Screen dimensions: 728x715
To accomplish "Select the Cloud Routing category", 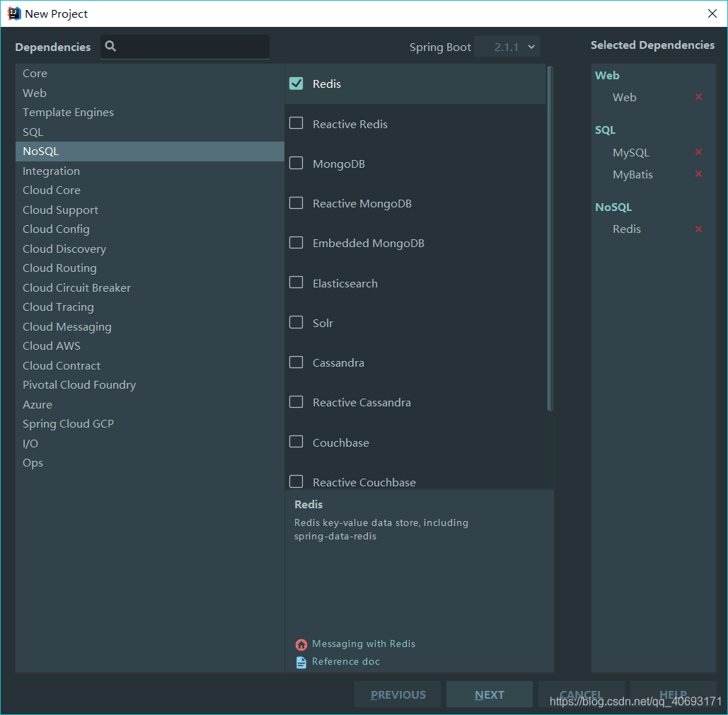I will point(149,268).
